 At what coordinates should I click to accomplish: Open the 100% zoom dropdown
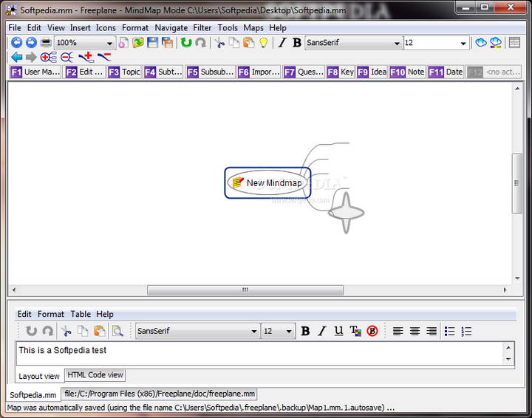pyautogui.click(x=109, y=44)
